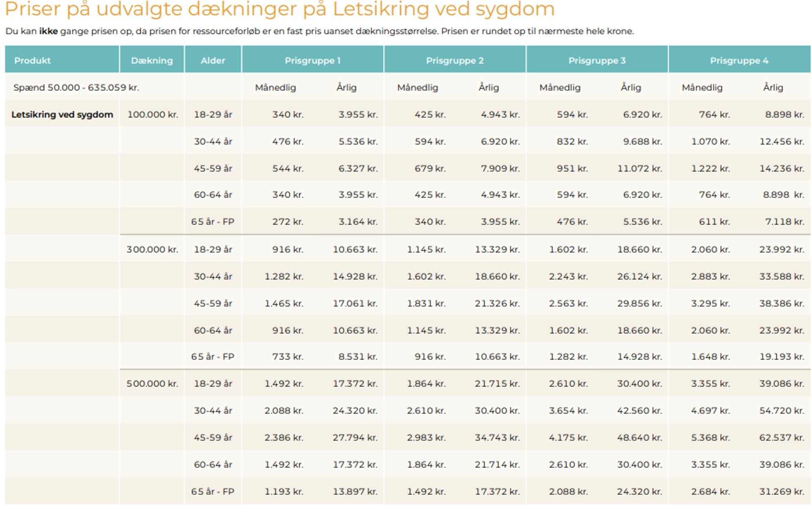Click the '9.688 kr.' price cell
The width and height of the screenshot is (812, 505).
click(x=642, y=142)
